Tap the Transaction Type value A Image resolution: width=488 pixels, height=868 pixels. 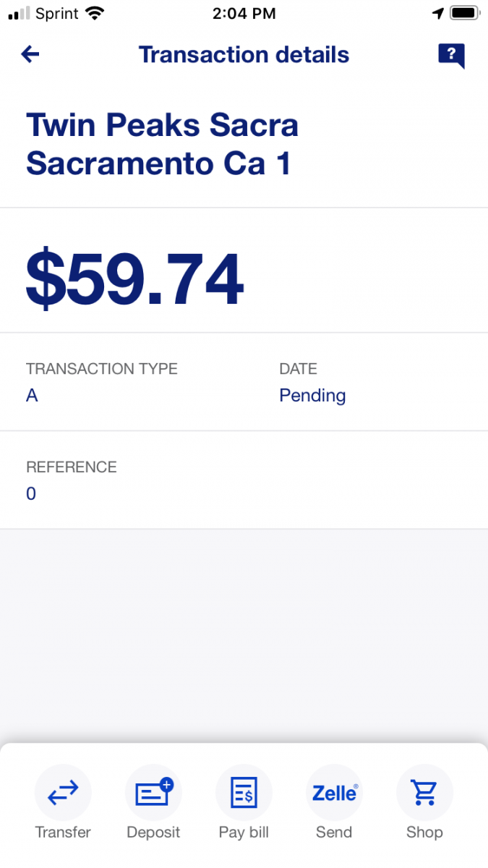32,396
